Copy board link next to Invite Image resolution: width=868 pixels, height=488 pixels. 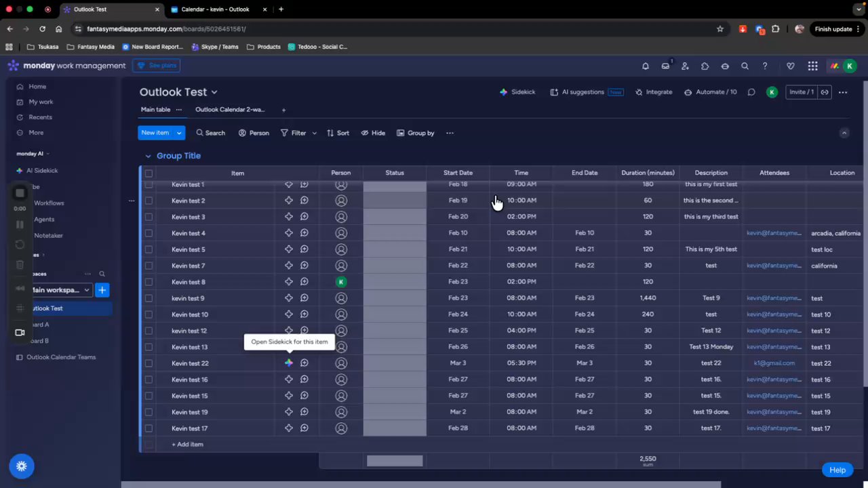pos(825,92)
